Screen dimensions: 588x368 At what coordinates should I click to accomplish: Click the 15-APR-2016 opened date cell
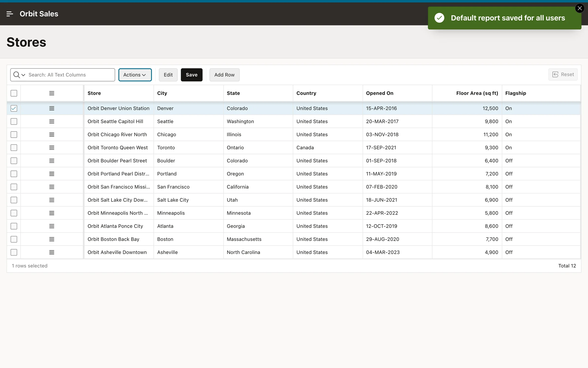click(397, 108)
